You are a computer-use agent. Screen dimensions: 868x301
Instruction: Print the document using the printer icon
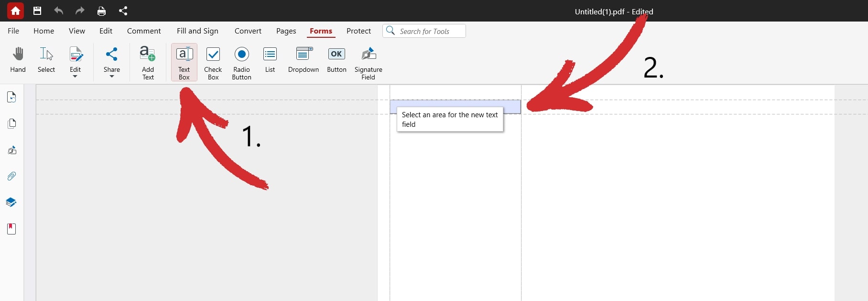pos(101,11)
